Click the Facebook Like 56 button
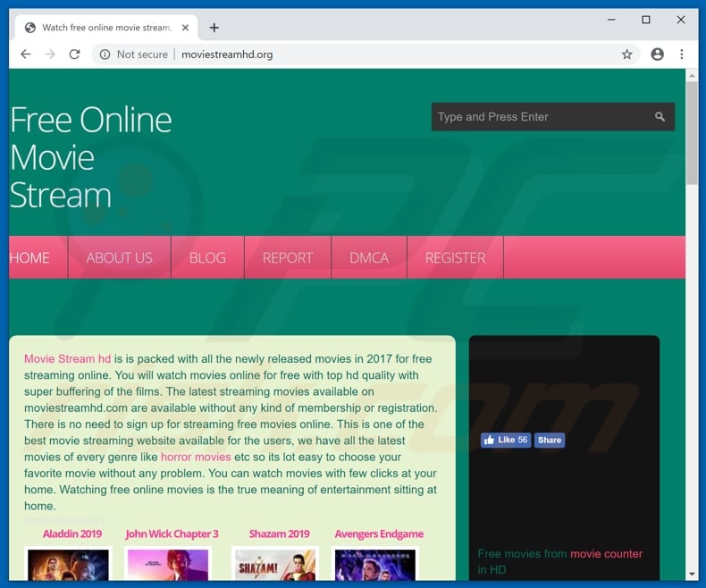Image resolution: width=706 pixels, height=588 pixels. (506, 440)
